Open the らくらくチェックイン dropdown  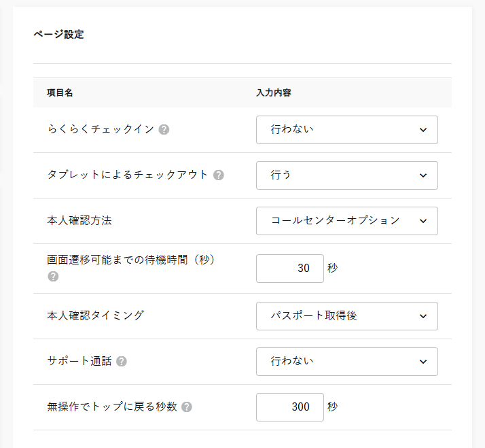pyautogui.click(x=346, y=130)
